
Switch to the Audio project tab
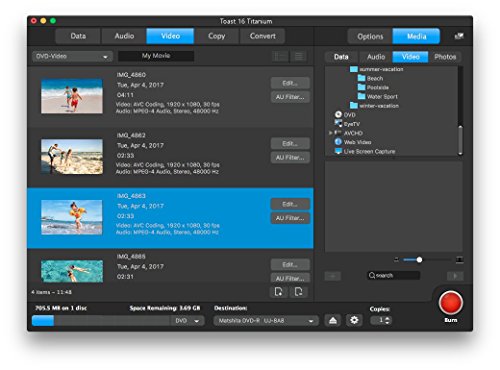tap(124, 36)
